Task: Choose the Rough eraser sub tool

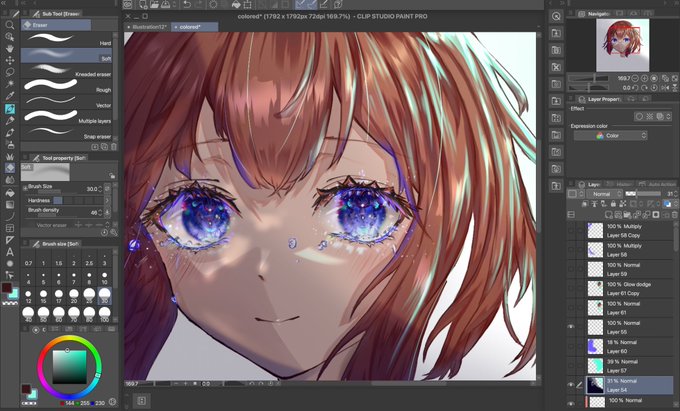Action: (x=66, y=86)
